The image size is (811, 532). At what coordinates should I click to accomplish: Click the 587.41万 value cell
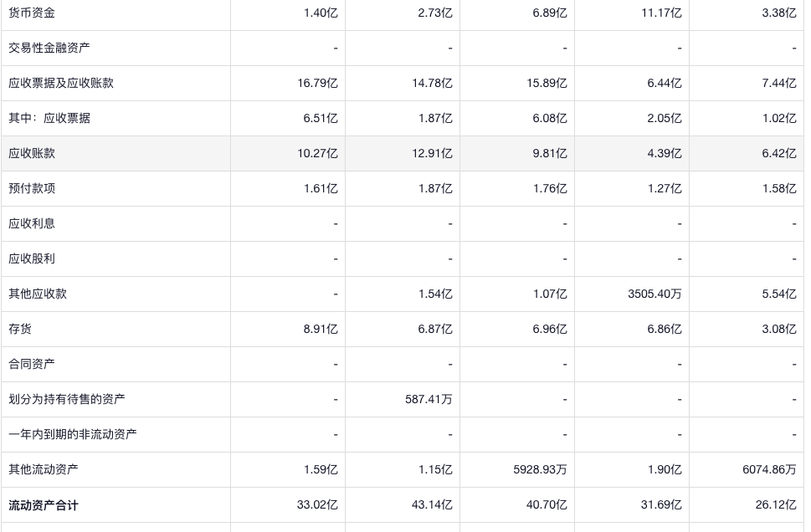[x=429, y=399]
